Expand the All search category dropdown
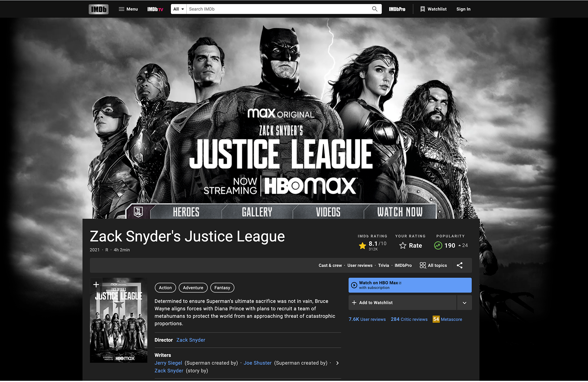The width and height of the screenshot is (588, 382). pos(179,9)
